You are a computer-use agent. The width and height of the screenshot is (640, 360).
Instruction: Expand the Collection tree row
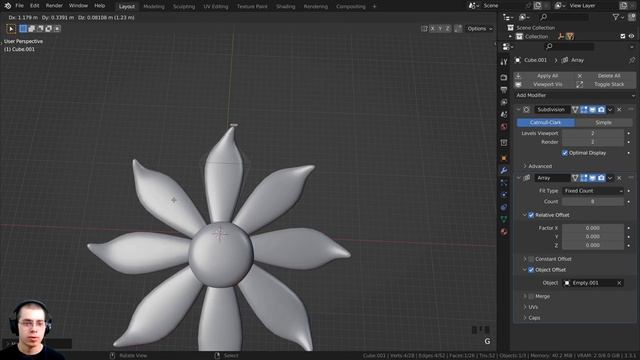pyautogui.click(x=510, y=36)
